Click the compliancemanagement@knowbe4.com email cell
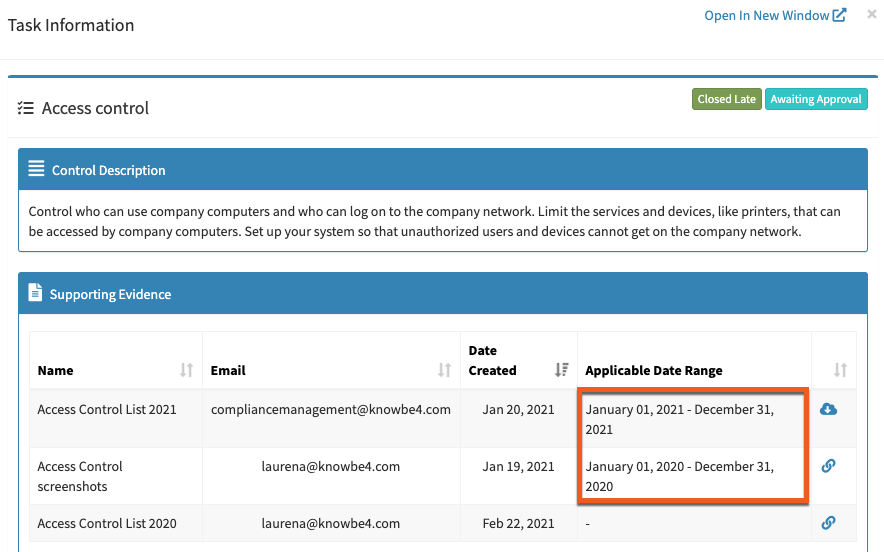Viewport: 884px width, 552px height. [x=330, y=409]
